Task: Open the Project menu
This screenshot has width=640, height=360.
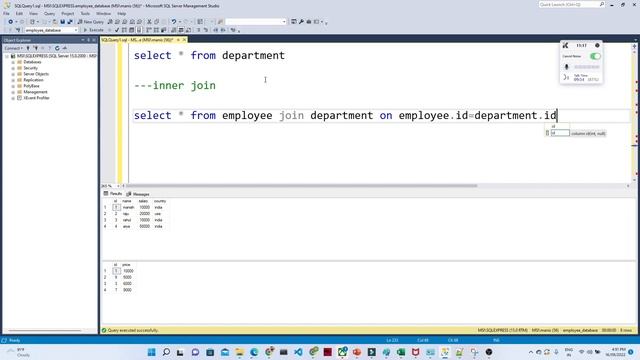Action: click(68, 13)
